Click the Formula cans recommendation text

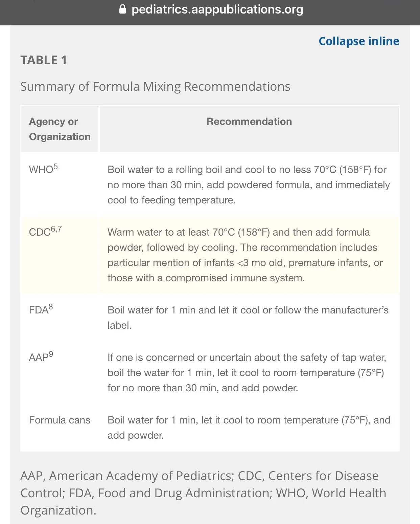(x=249, y=428)
